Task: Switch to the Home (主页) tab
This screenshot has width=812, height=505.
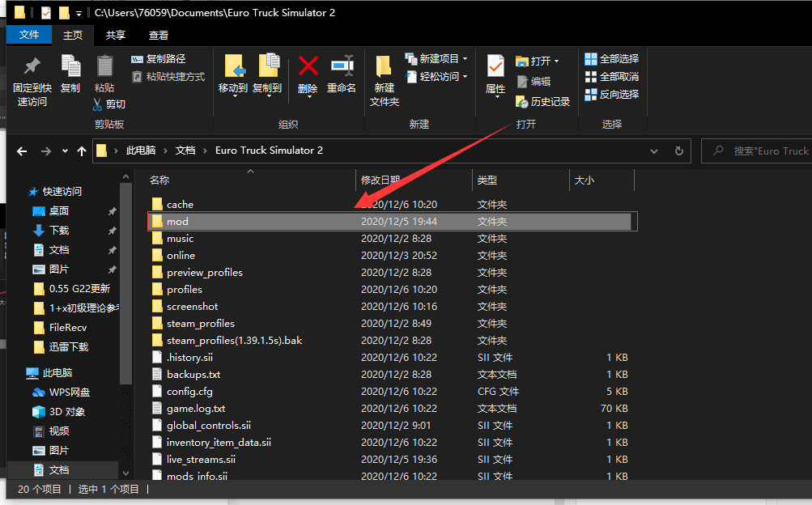Action: (73, 35)
